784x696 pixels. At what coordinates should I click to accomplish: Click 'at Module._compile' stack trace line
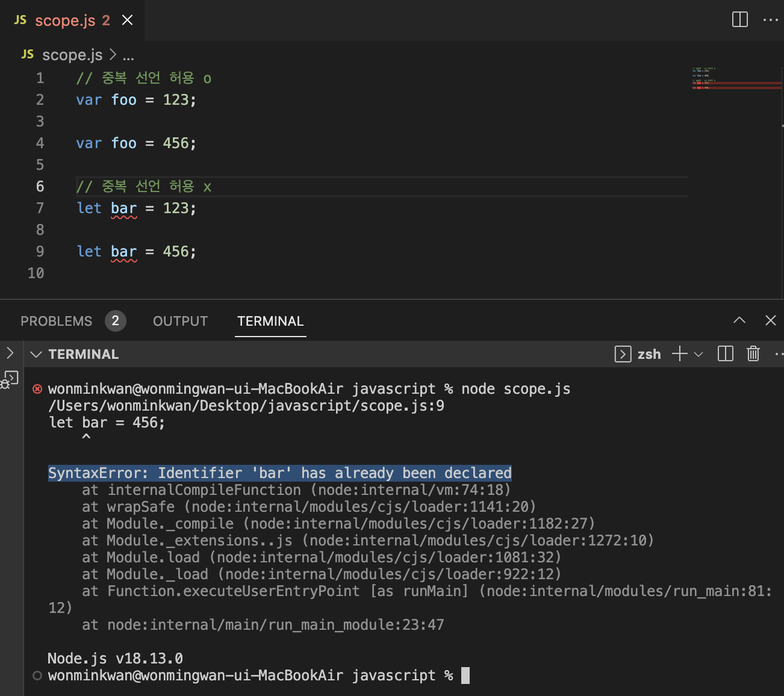338,524
